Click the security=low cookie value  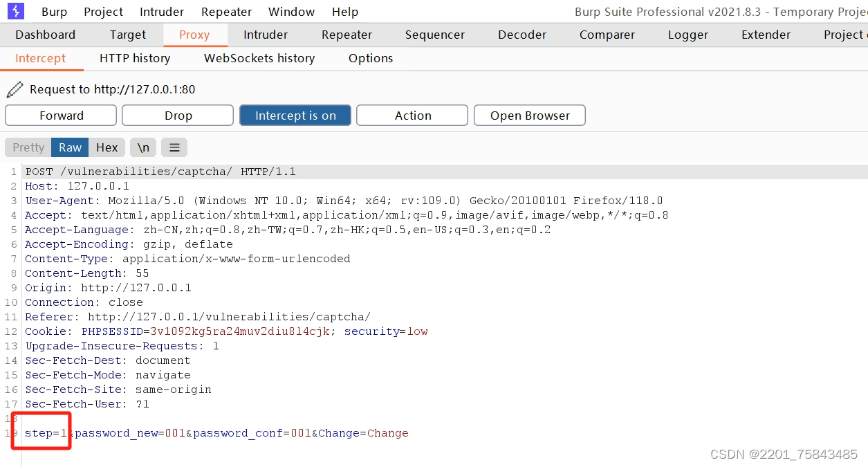pyautogui.click(x=386, y=331)
